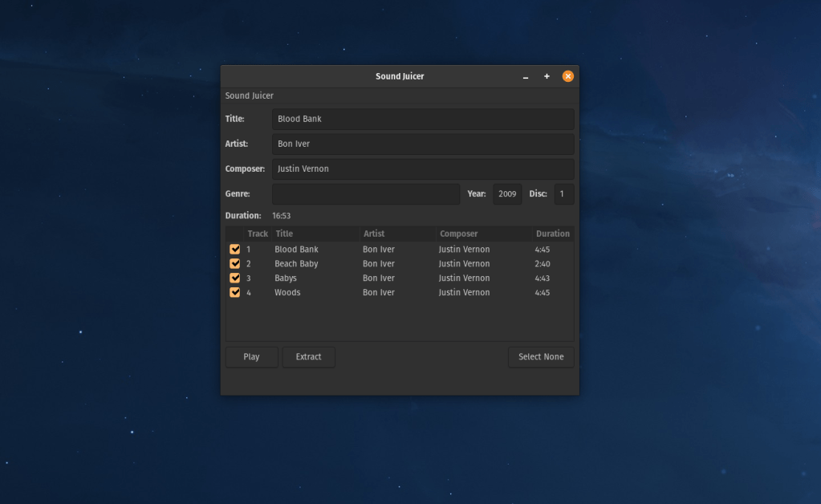Screen dimensions: 821x504
Task: Open the Sound Juicer menu
Action: pyautogui.click(x=250, y=96)
